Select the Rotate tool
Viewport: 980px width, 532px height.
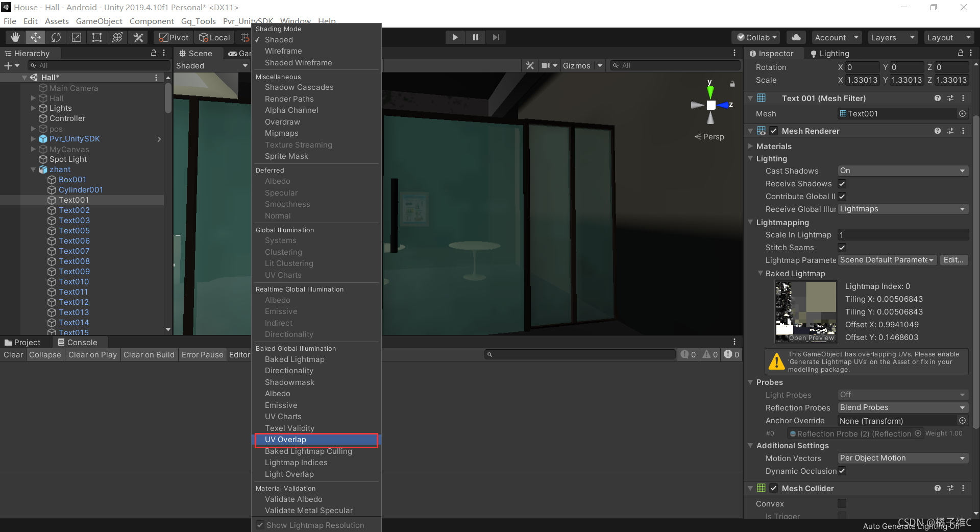56,37
